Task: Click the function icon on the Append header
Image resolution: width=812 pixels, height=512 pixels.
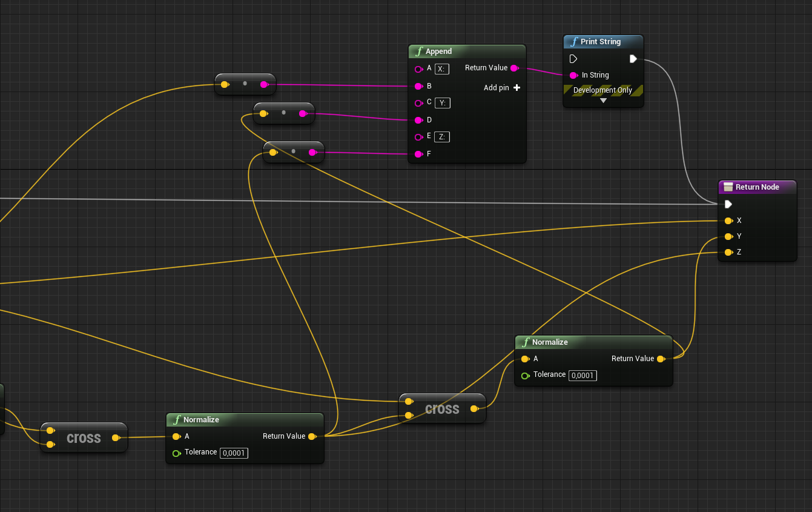Action: point(418,52)
